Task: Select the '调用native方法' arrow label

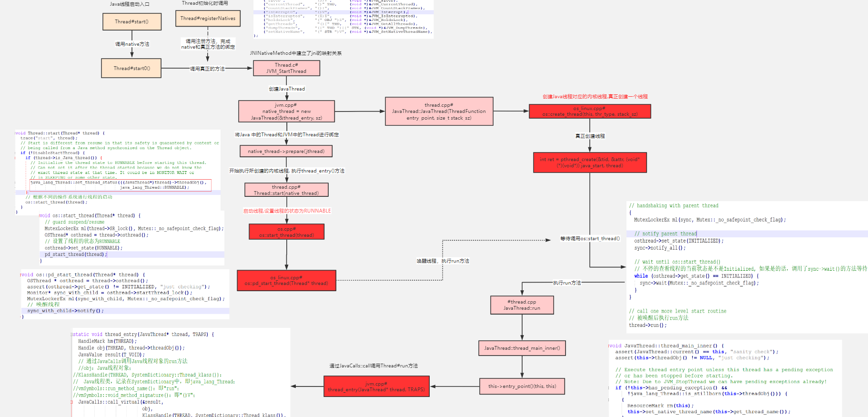Action: click(132, 44)
